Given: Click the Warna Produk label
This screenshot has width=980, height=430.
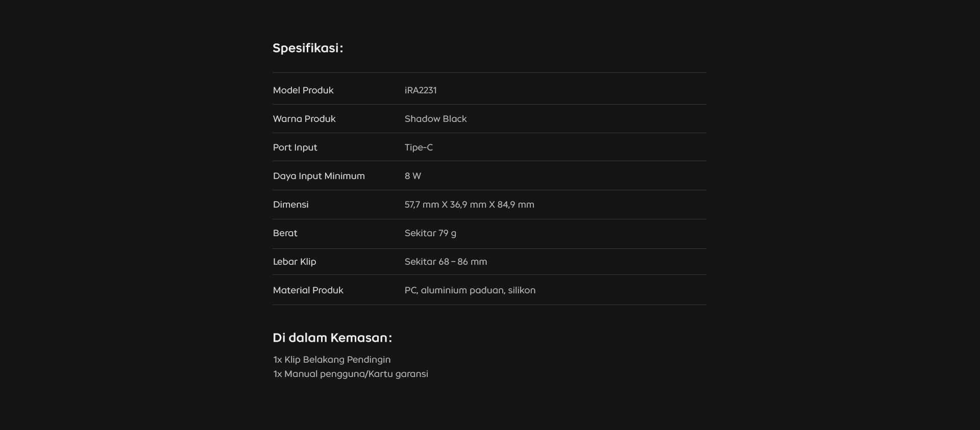Looking at the screenshot, I should click(304, 119).
